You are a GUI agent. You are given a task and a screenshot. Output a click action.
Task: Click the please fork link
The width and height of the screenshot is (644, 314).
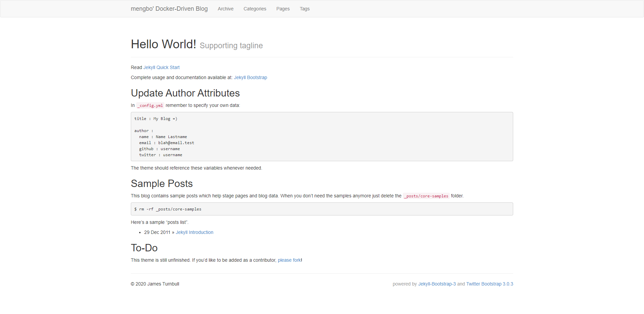point(289,260)
